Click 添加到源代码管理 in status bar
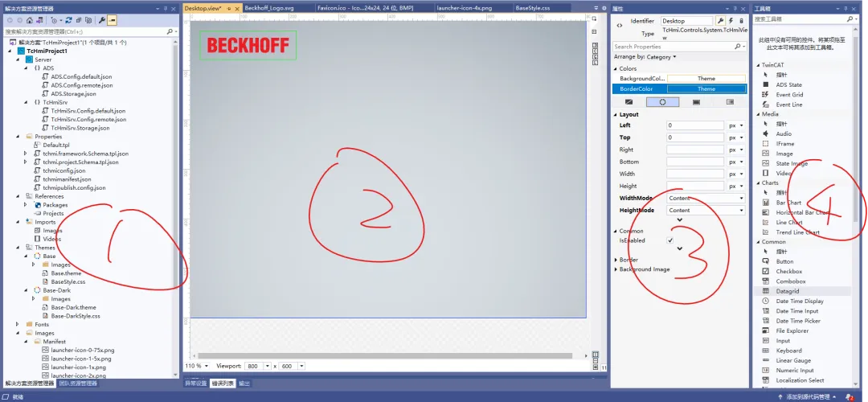Screen dimensions: 868x402 click(807, 397)
